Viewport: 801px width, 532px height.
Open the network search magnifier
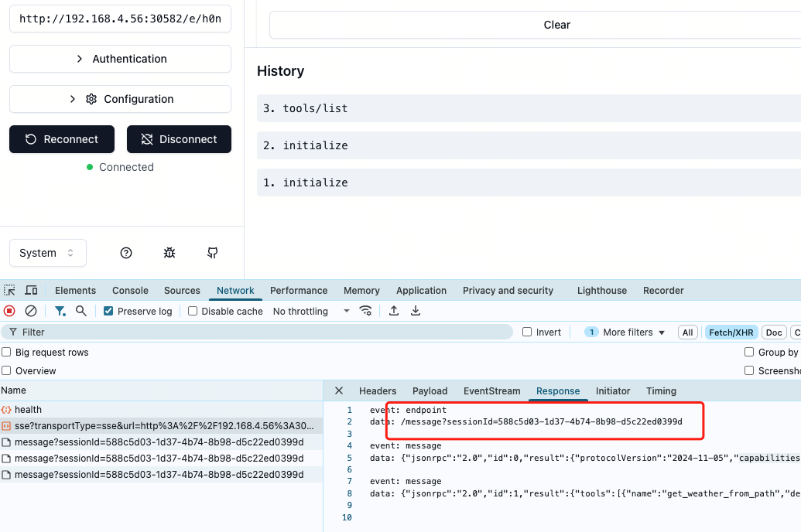click(x=81, y=311)
